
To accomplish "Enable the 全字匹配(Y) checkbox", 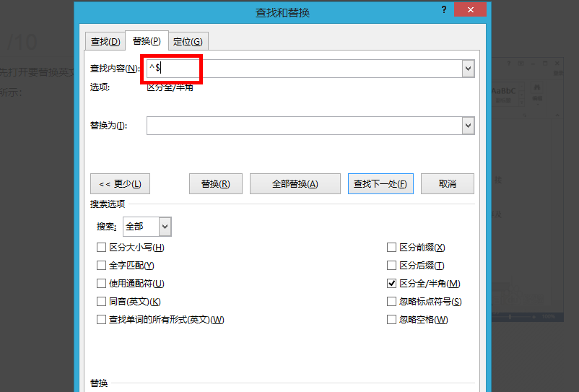I will click(101, 266).
